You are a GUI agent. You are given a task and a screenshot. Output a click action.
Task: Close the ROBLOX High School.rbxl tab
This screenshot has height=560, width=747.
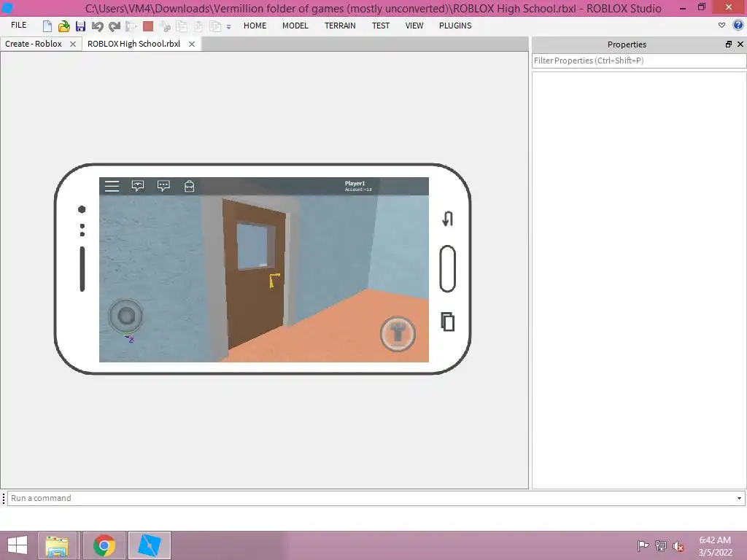[x=192, y=44]
